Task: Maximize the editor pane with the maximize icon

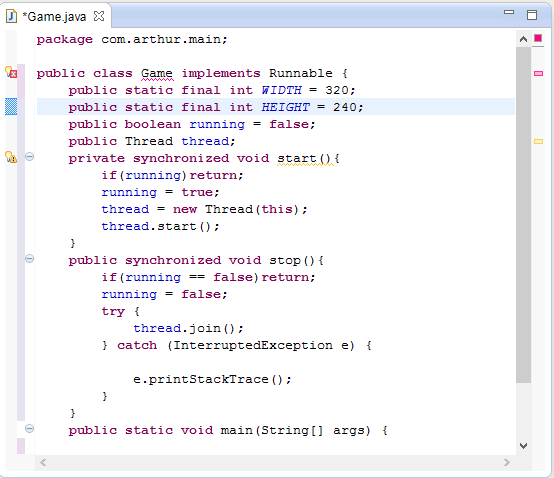Action: point(532,15)
